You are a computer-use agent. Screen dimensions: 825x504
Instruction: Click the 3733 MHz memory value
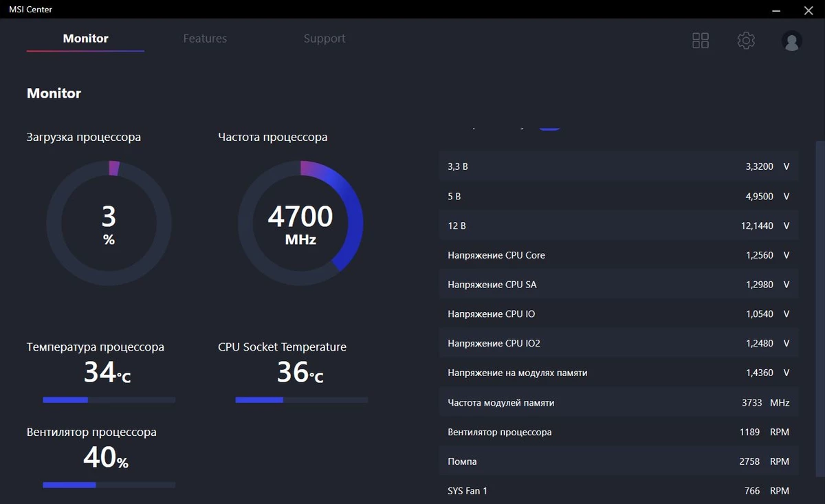752,402
